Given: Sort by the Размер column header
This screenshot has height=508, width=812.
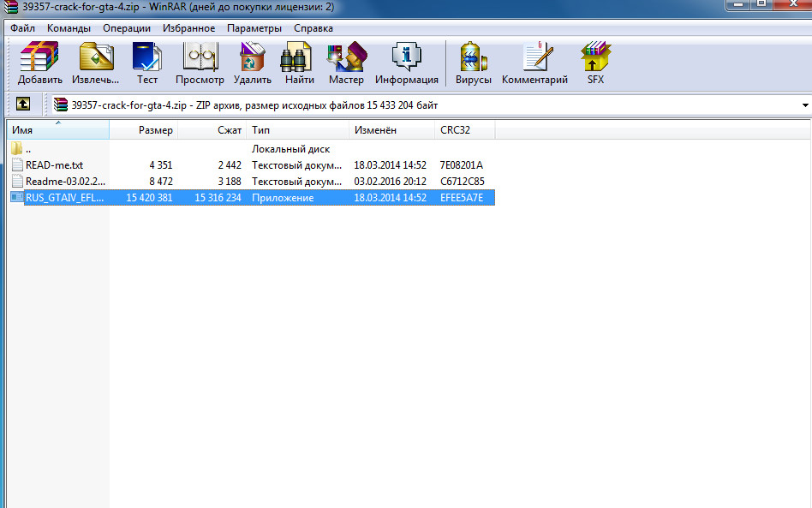Looking at the screenshot, I should pyautogui.click(x=143, y=130).
